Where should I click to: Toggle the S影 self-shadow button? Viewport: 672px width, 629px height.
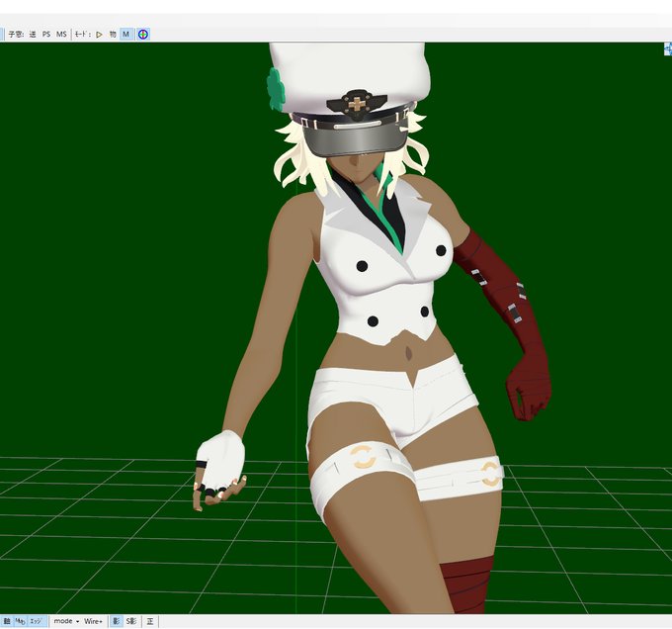click(131, 621)
